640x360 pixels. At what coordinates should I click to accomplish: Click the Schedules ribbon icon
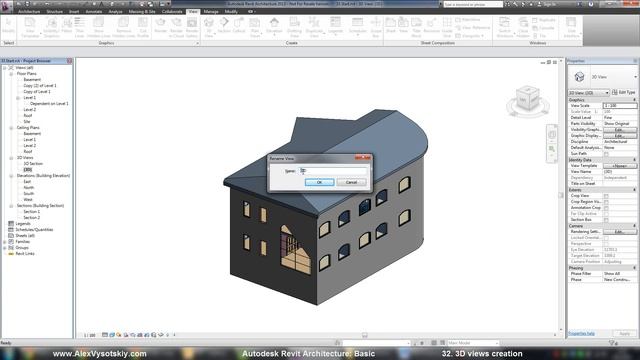click(358, 28)
